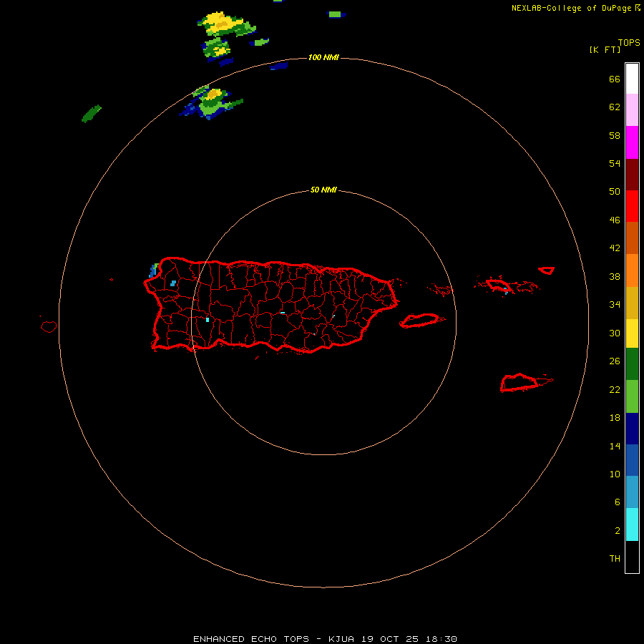Click the 22 legend value
The width and height of the screenshot is (644, 644).
[x=615, y=389]
